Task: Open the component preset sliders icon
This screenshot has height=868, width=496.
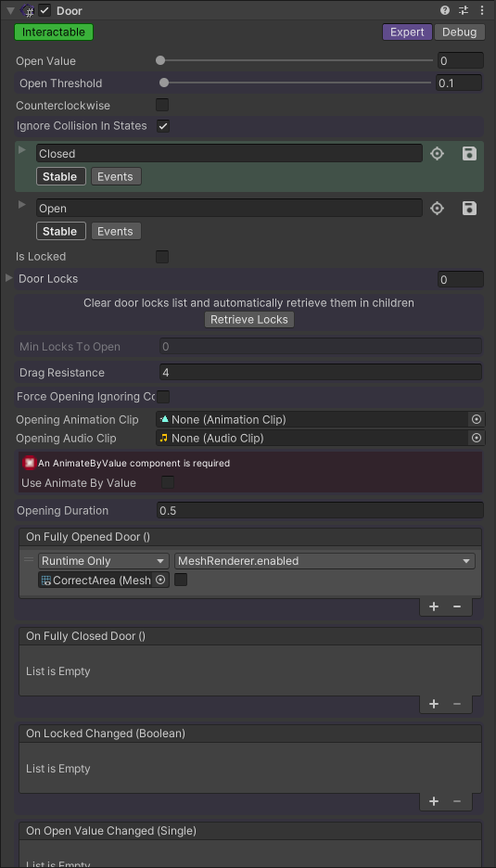Action: (464, 10)
